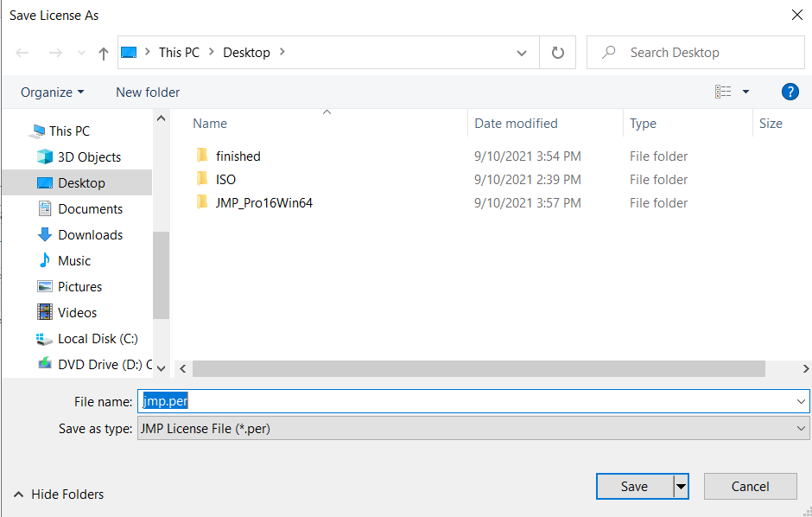Viewport: 812px width, 517px height.
Task: Open the File name history dropdown
Action: pos(801,401)
